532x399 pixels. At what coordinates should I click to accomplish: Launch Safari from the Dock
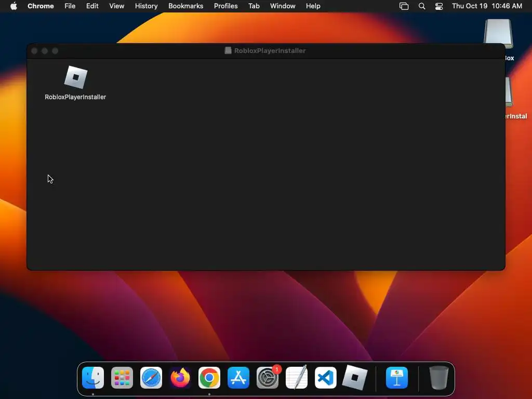tap(151, 378)
